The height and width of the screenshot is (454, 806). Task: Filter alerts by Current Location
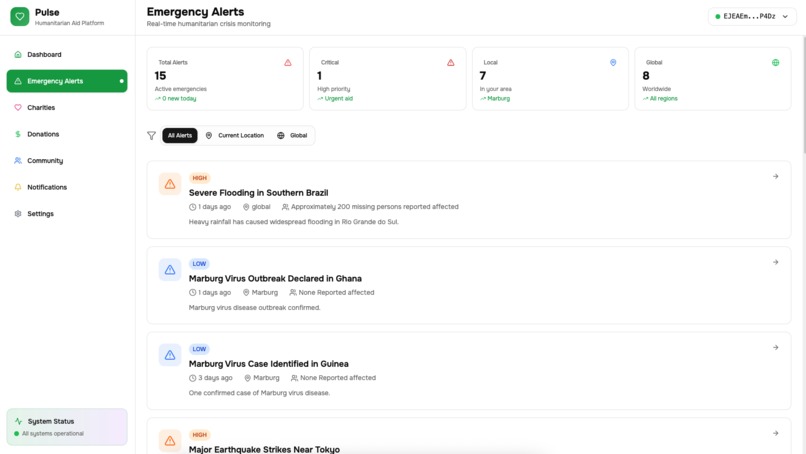click(x=235, y=136)
